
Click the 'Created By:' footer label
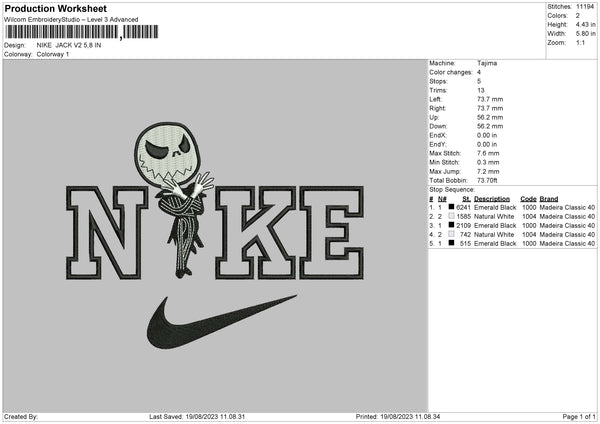tap(21, 417)
